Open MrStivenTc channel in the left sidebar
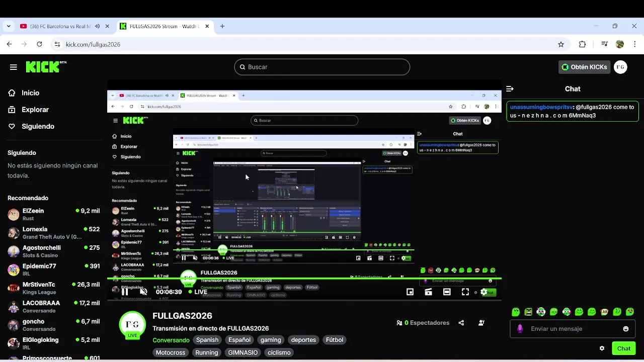 [53, 288]
